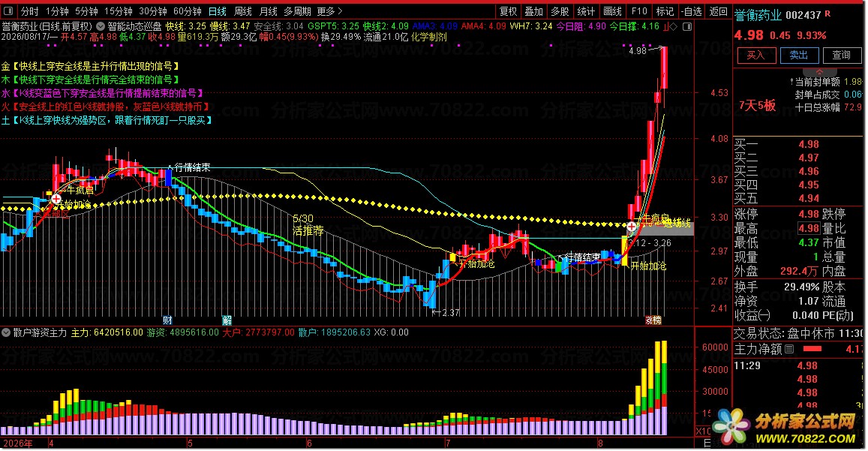
Task: Open the indicator selector icon before 智能动态巡盘
Action: pyautogui.click(x=101, y=26)
